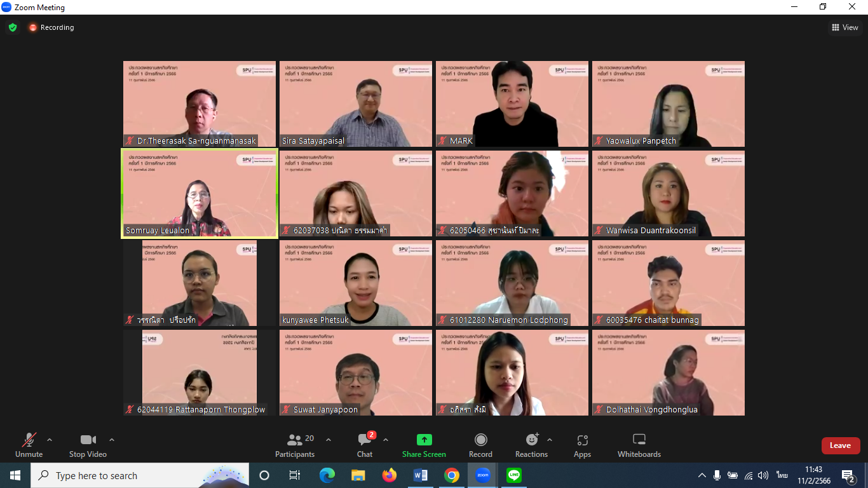
Task: Open the Apps panel
Action: coord(582,445)
